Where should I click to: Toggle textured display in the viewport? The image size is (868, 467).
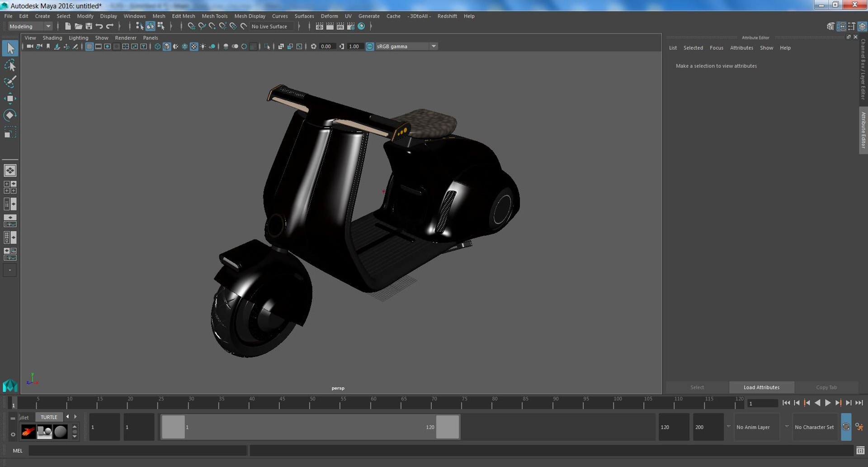tap(194, 46)
